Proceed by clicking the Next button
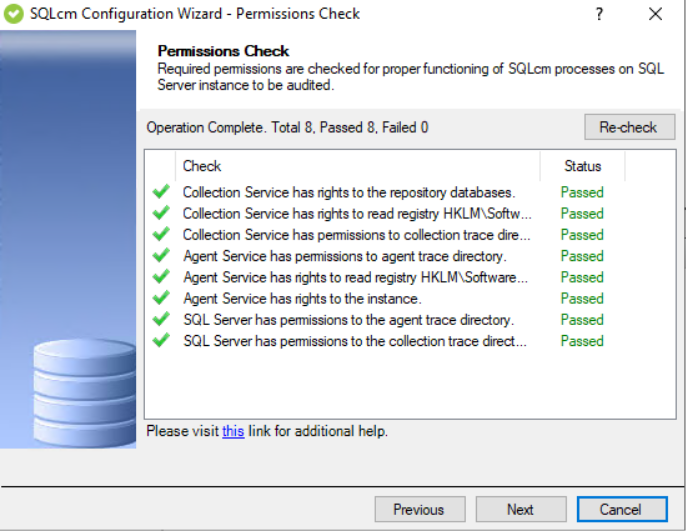The width and height of the screenshot is (686, 531). pyautogui.click(x=520, y=509)
